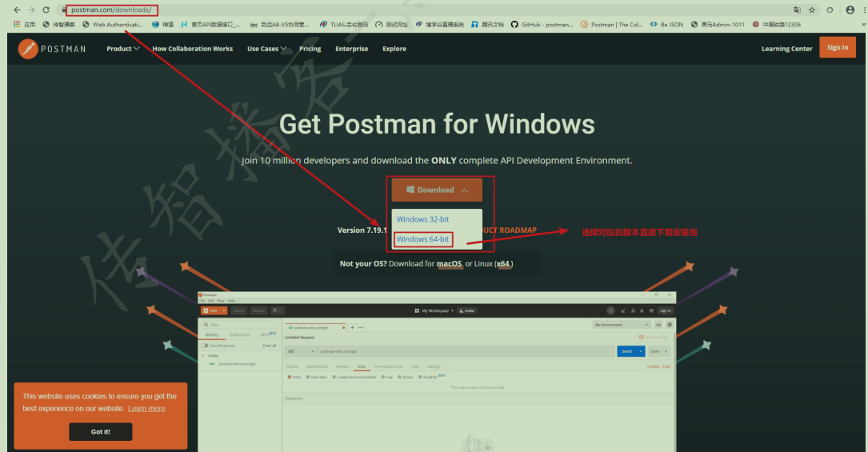Click the Linux x64 download link
868x452 pixels.
click(x=502, y=264)
